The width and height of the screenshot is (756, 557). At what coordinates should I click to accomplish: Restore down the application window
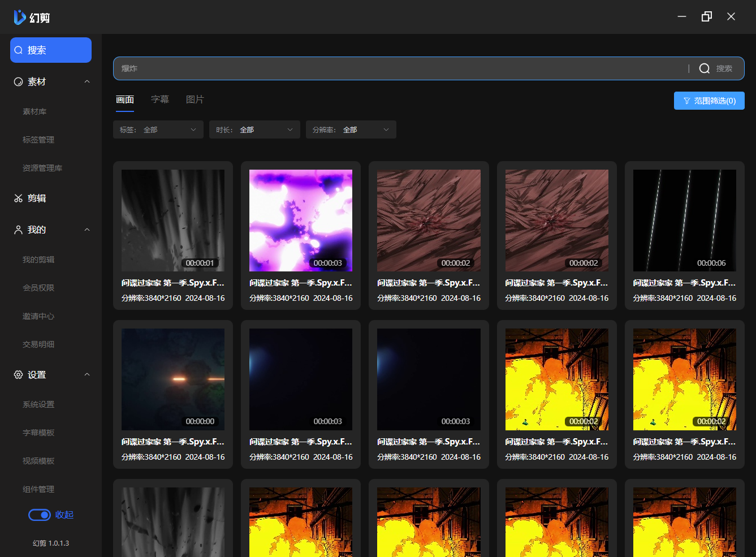click(707, 16)
